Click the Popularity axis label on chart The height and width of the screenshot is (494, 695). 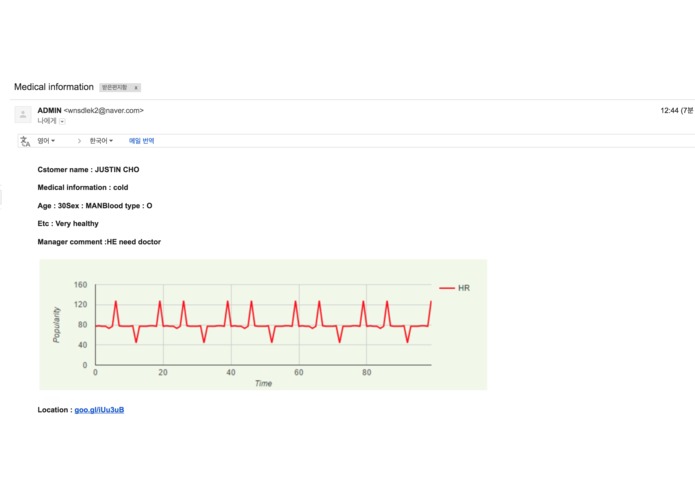[x=56, y=325]
